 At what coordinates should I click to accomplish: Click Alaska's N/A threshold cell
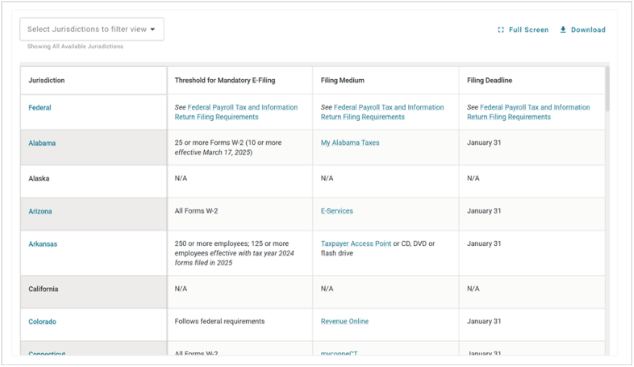(x=240, y=181)
